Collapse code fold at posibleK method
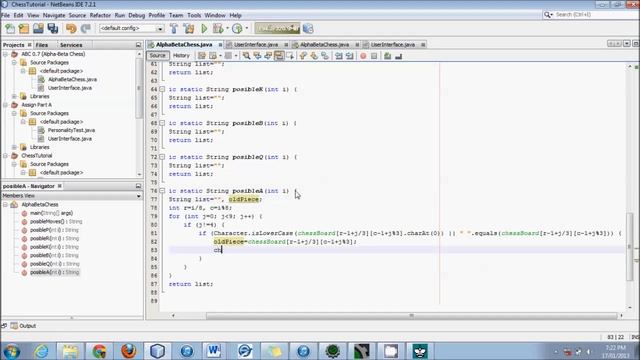Viewport: 640px width, 360px height. (162, 89)
